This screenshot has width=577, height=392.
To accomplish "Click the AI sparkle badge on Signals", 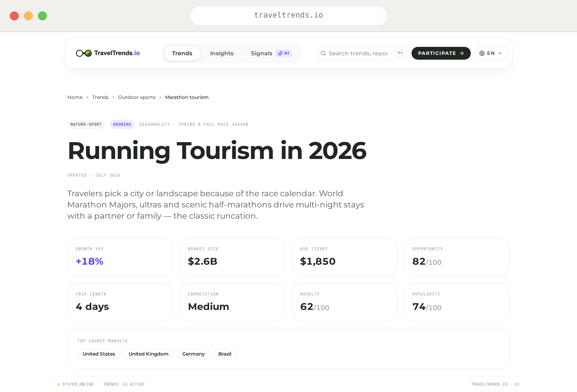I will (283, 53).
